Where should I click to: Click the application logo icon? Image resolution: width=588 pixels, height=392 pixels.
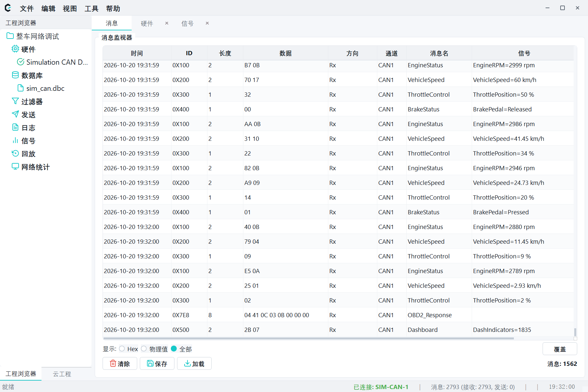[8, 8]
